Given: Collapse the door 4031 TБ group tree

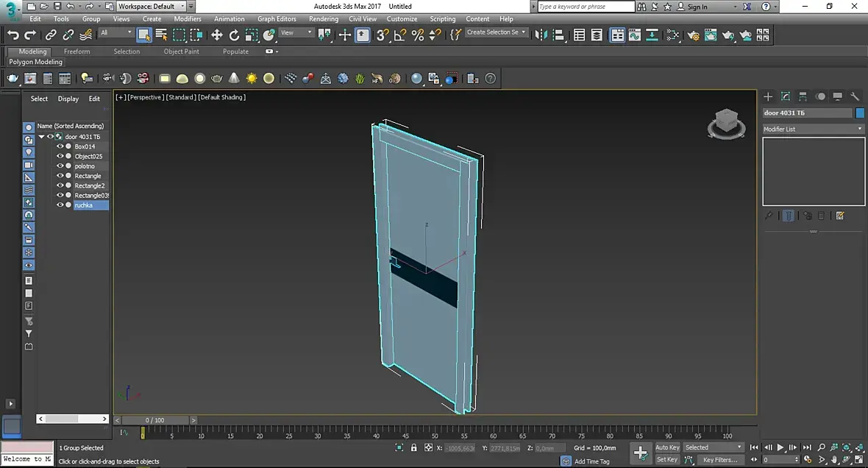Looking at the screenshot, I should tap(42, 137).
